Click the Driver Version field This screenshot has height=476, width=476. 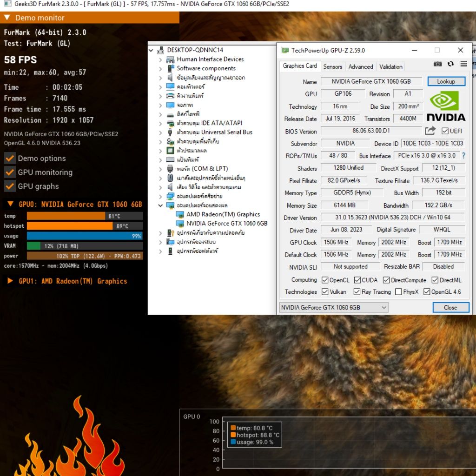pos(393,218)
